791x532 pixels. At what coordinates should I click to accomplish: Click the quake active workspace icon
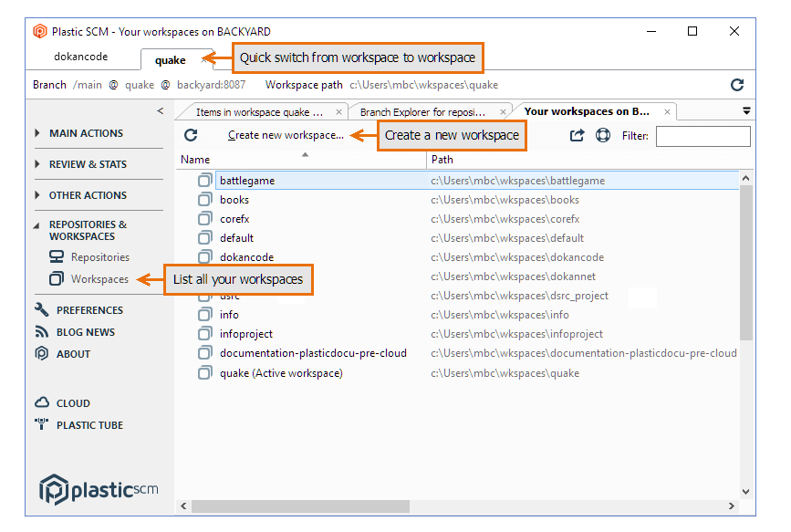tap(204, 373)
